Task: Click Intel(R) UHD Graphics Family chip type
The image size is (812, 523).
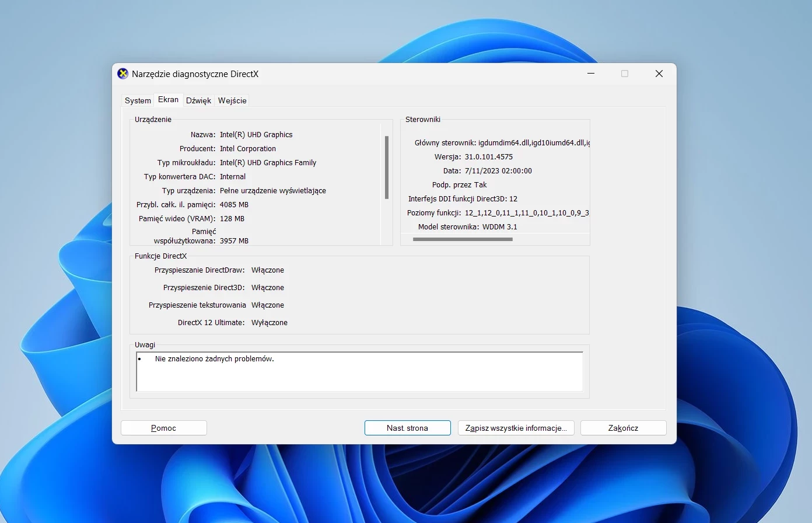Action: coord(268,162)
